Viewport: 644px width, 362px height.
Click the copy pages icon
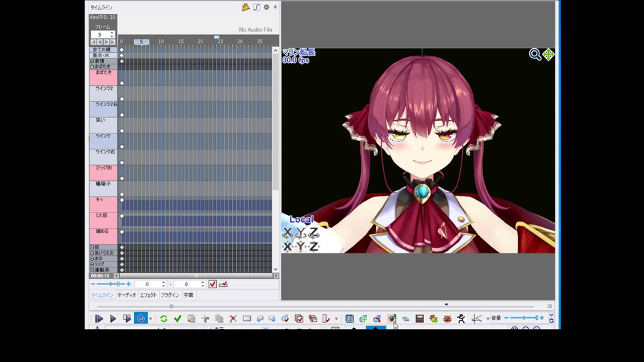(219, 318)
